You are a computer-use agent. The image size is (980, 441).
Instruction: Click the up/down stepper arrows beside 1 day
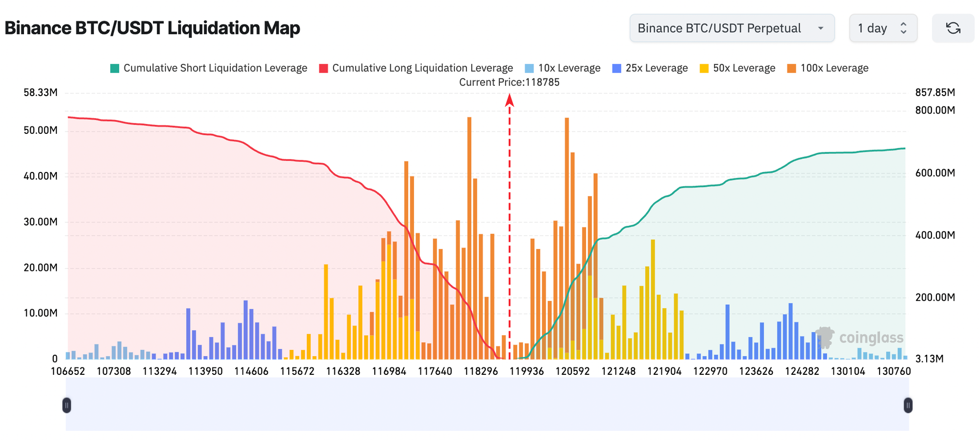click(903, 28)
